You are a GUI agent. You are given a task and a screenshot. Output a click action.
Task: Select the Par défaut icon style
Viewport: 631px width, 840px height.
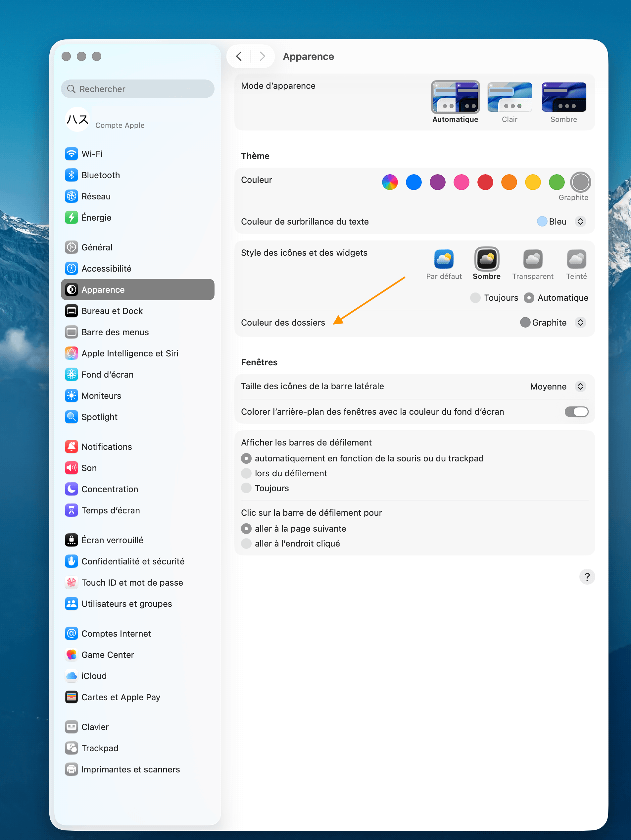click(x=443, y=259)
